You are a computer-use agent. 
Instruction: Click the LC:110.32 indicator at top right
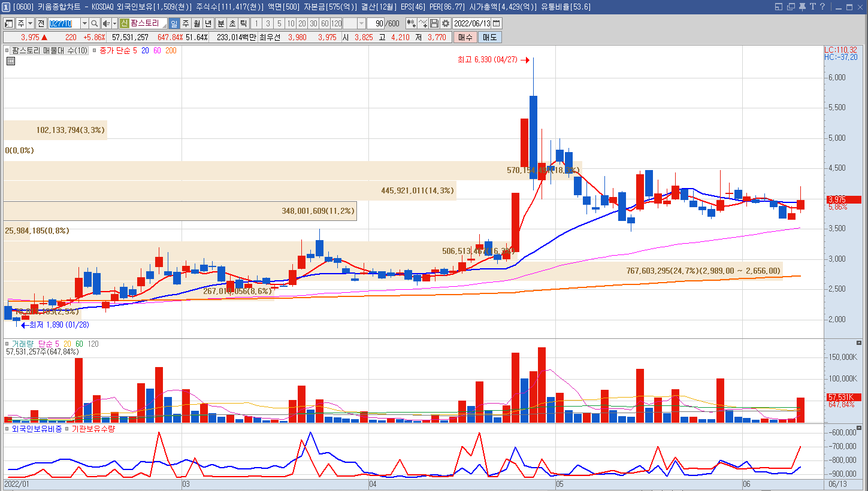click(x=840, y=50)
